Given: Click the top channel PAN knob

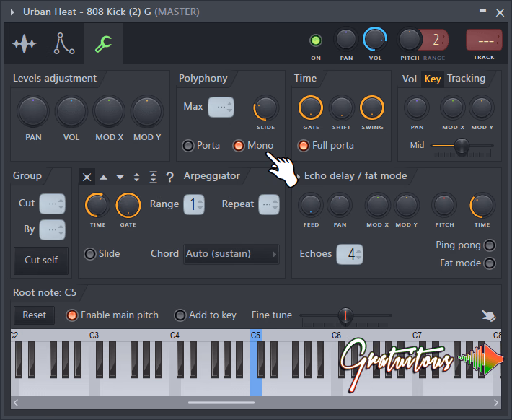Looking at the screenshot, I should pos(346,40).
